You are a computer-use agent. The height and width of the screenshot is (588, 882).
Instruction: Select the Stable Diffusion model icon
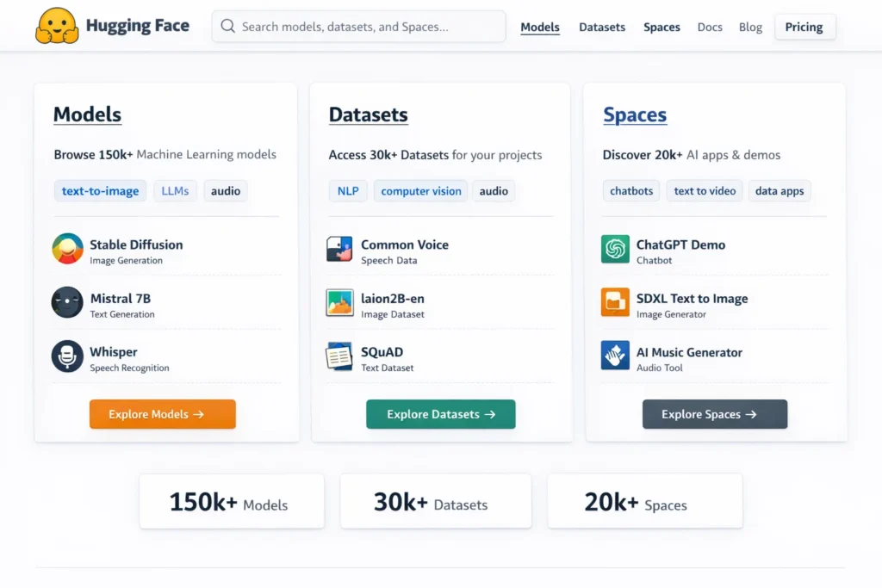coord(67,248)
